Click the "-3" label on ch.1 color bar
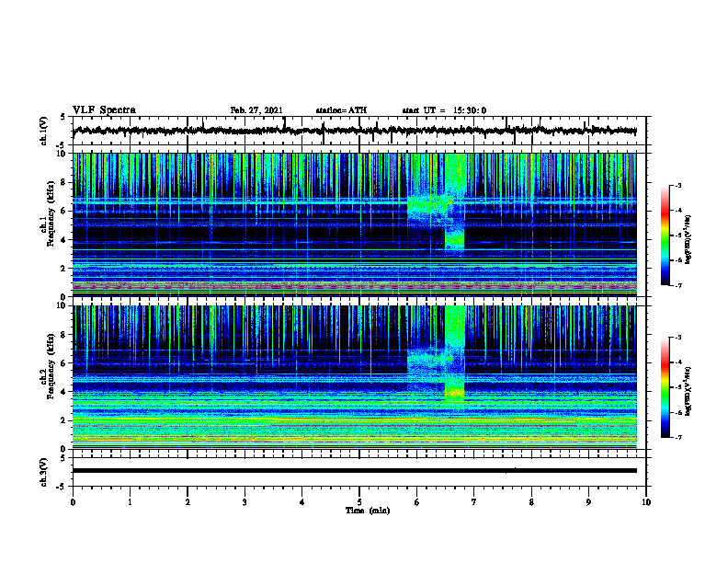Viewport: 728px width, 563px height. 677,185
